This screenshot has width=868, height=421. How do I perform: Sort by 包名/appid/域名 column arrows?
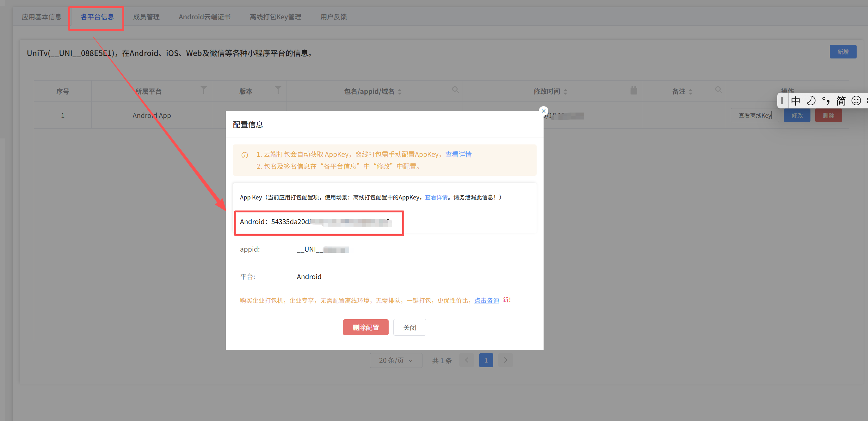coord(400,92)
